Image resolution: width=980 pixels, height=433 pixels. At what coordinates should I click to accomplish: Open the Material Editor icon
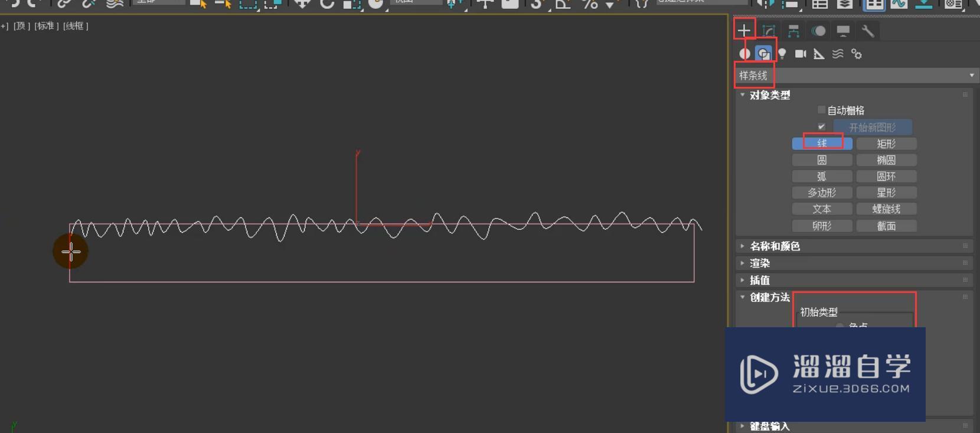pyautogui.click(x=953, y=4)
